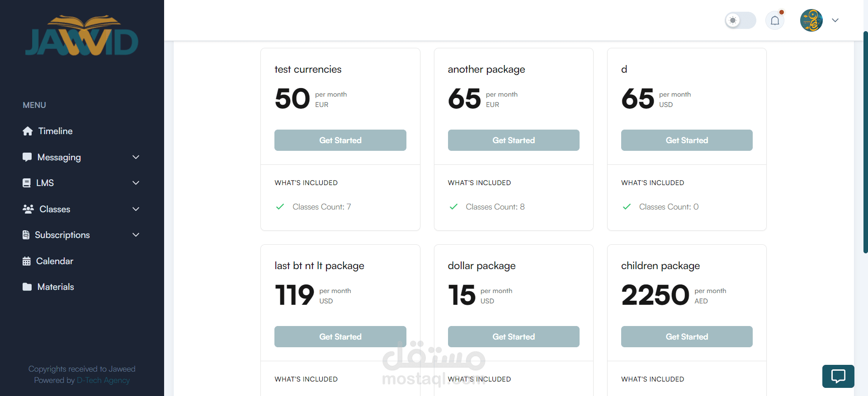Image resolution: width=868 pixels, height=396 pixels.
Task: Click the user profile avatar
Action: click(811, 20)
